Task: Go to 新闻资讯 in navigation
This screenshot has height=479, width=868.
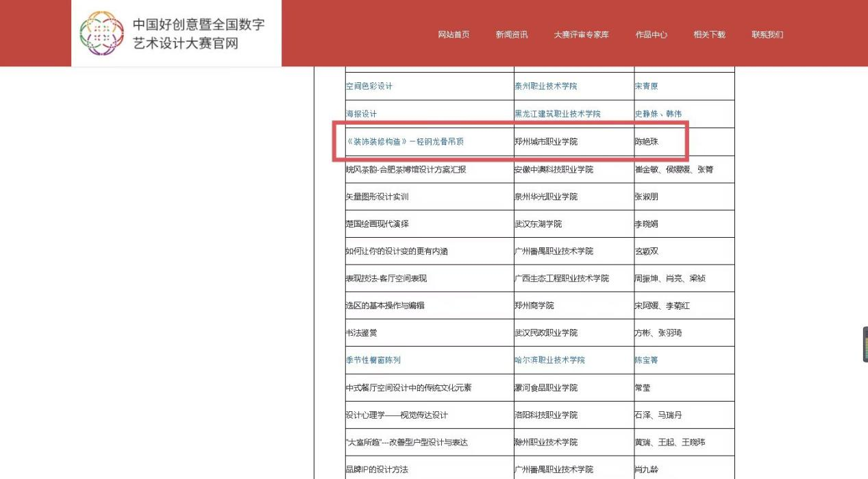Action: pyautogui.click(x=512, y=35)
